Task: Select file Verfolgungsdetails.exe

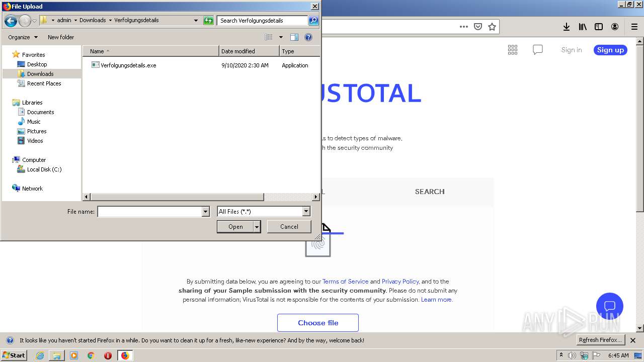Action: pyautogui.click(x=128, y=65)
